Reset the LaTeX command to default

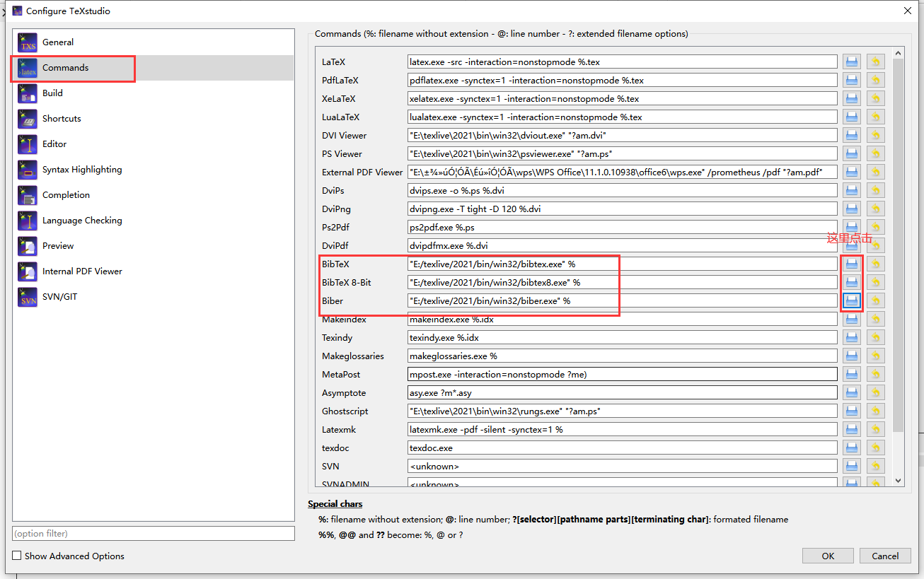coord(876,62)
